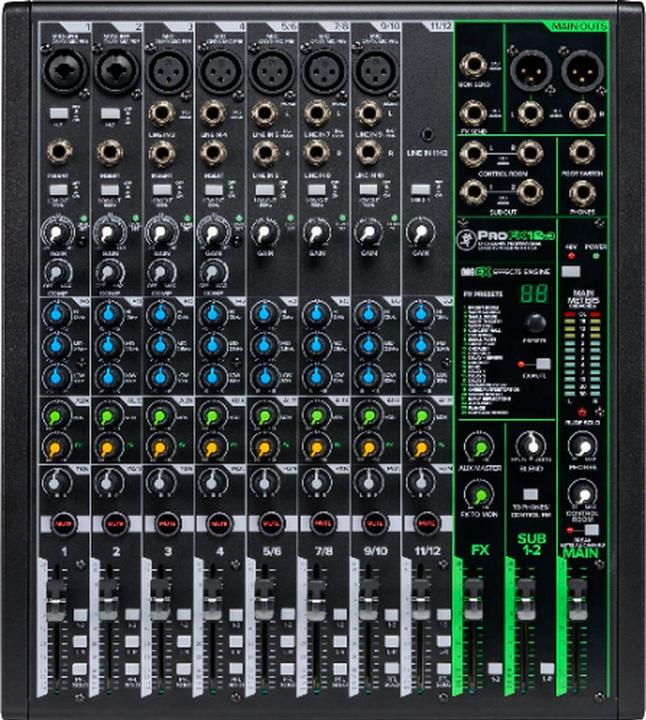Click the channel 4 fader cap
Screen dimensions: 646x720
[213, 600]
